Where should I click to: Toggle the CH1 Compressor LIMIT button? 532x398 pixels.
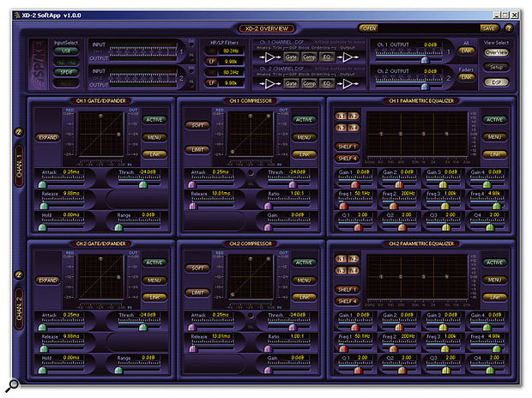197,149
